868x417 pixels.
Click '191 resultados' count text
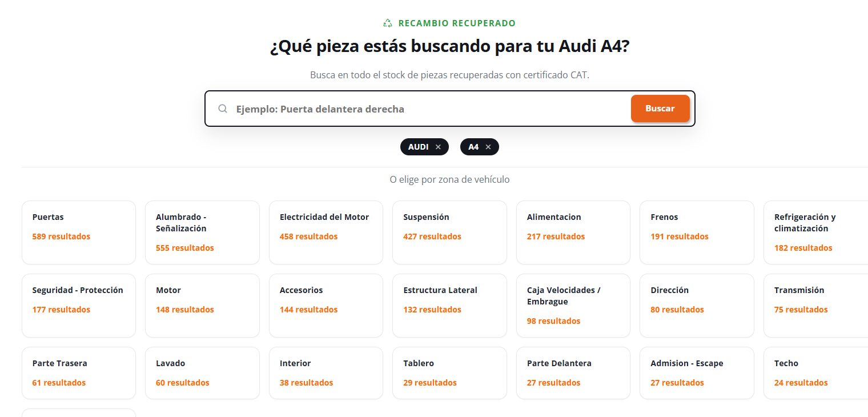(x=680, y=236)
